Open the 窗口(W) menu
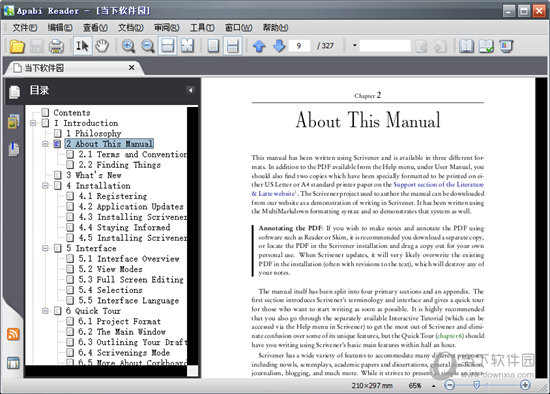Viewport: 550px width, 394px height. (239, 27)
